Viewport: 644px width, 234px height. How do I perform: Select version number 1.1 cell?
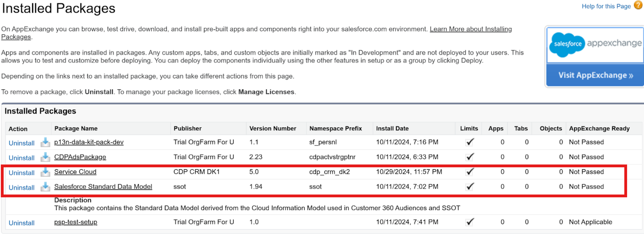click(x=254, y=142)
